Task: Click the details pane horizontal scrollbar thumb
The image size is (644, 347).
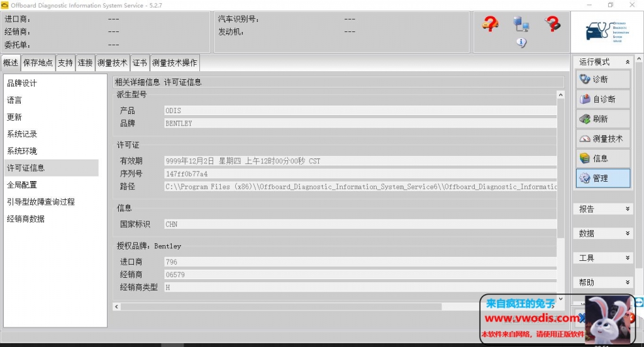Action: (x=281, y=306)
